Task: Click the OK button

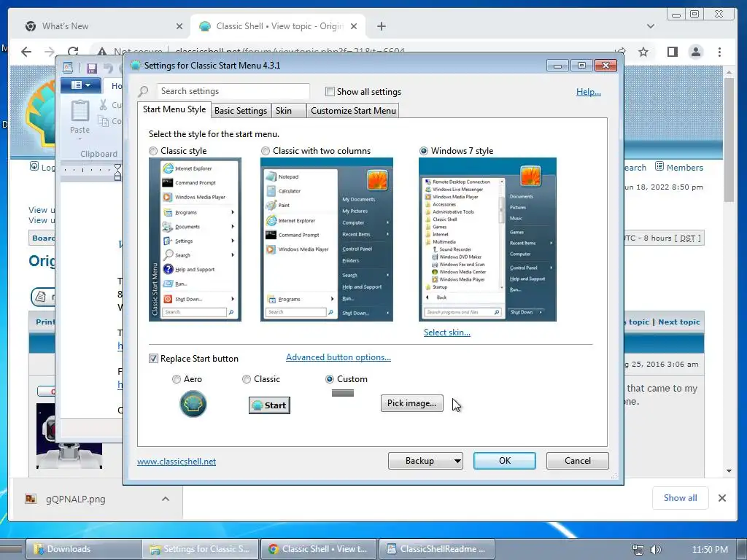Action: point(505,461)
